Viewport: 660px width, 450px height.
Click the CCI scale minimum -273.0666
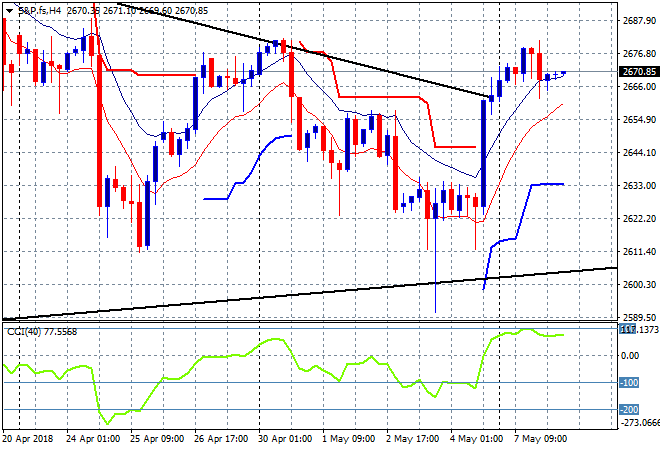click(640, 422)
